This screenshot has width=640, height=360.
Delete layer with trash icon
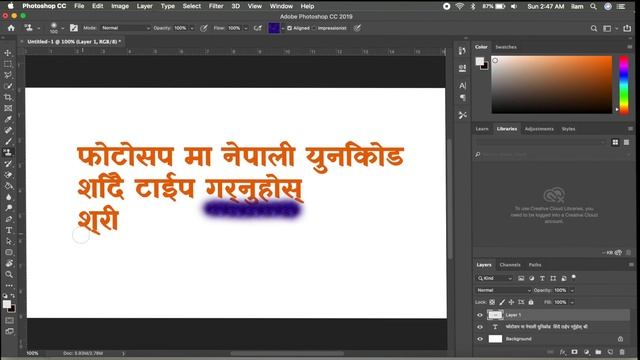pyautogui.click(x=622, y=352)
